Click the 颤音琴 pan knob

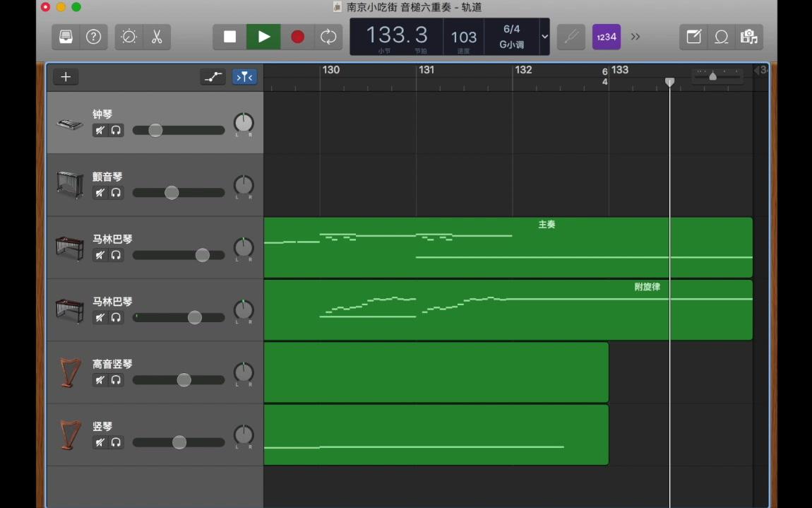[244, 185]
